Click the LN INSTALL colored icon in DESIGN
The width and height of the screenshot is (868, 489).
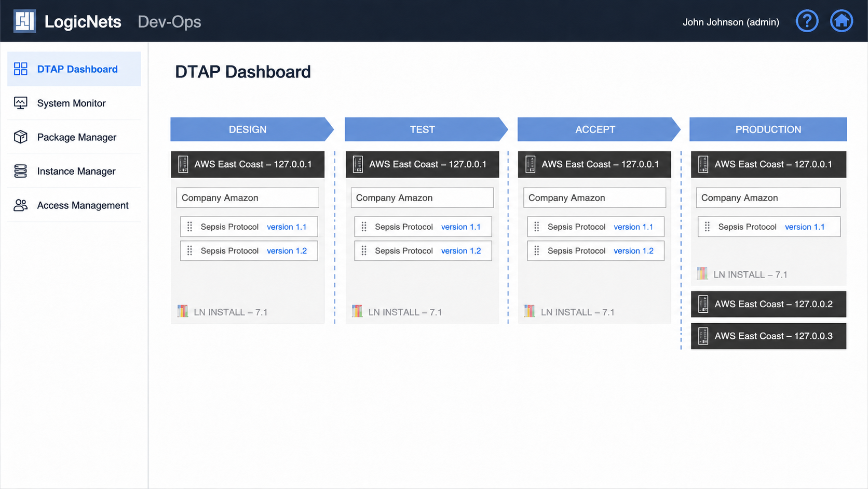[183, 311]
